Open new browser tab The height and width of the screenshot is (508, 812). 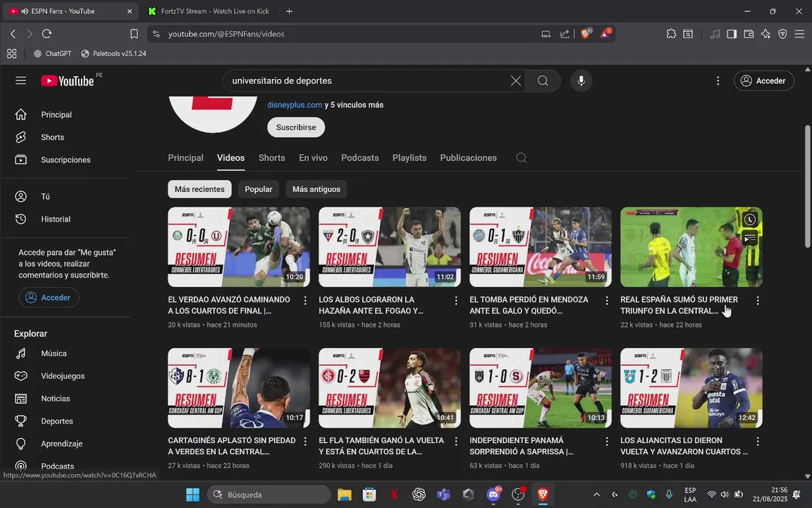pyautogui.click(x=290, y=11)
